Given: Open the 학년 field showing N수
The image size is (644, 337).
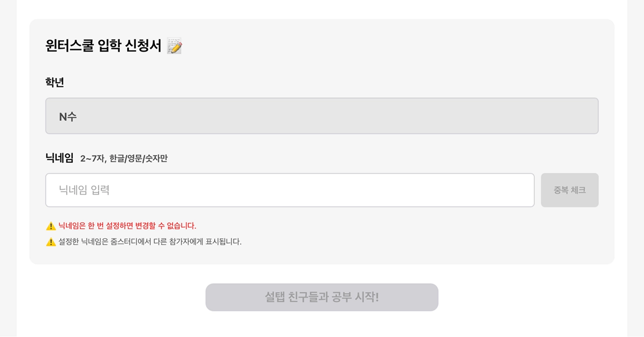Looking at the screenshot, I should [x=322, y=116].
